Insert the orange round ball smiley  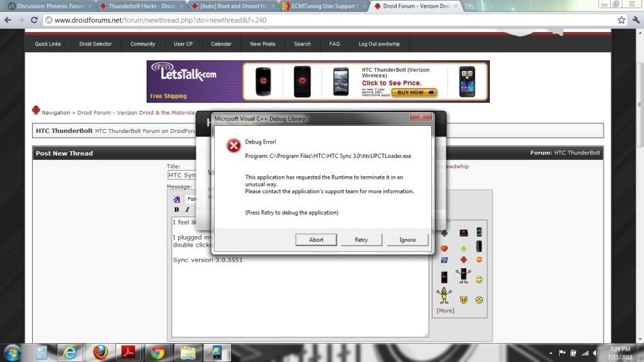479,259
